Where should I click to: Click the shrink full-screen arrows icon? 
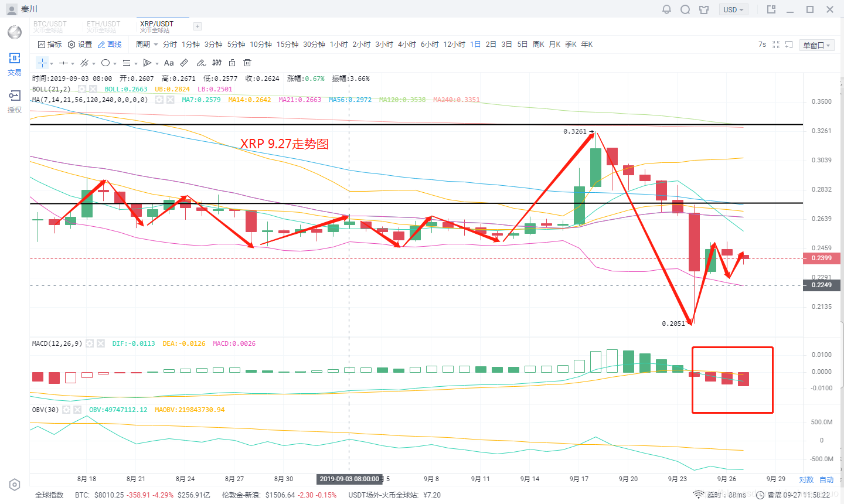coord(776,45)
